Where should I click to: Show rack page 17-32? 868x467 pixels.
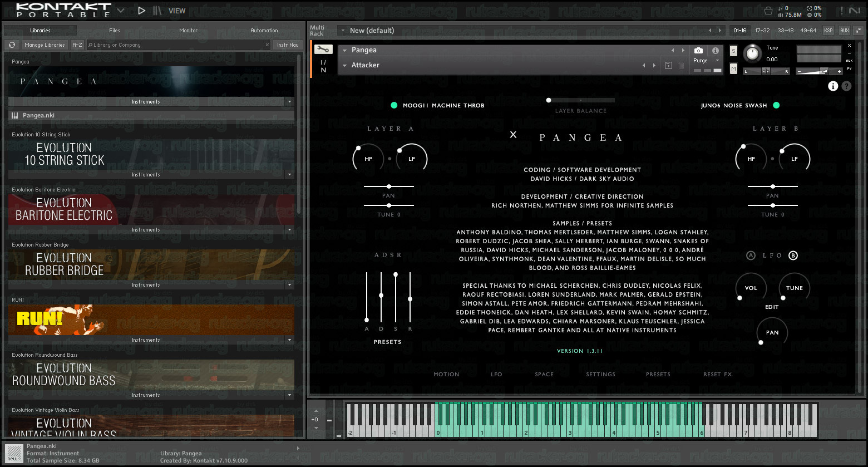point(762,31)
